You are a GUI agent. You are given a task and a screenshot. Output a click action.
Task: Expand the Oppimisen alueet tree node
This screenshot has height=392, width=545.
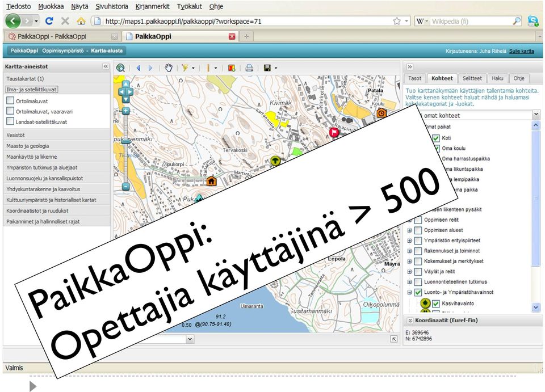click(409, 230)
